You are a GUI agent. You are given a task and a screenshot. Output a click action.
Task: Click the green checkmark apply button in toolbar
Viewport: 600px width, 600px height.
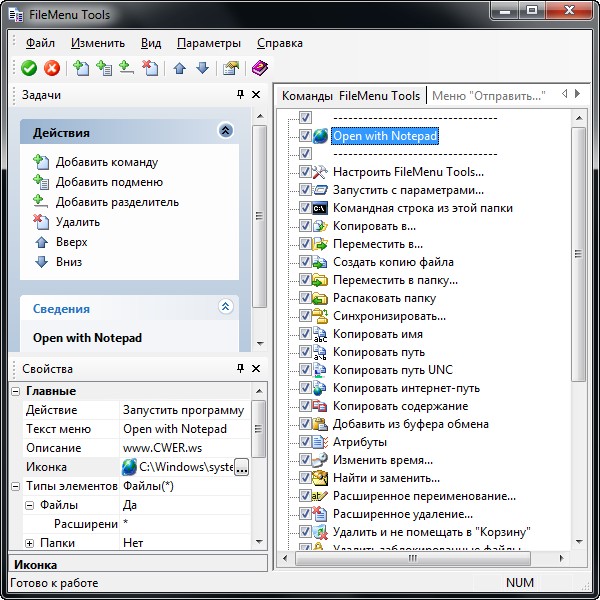coord(29,68)
